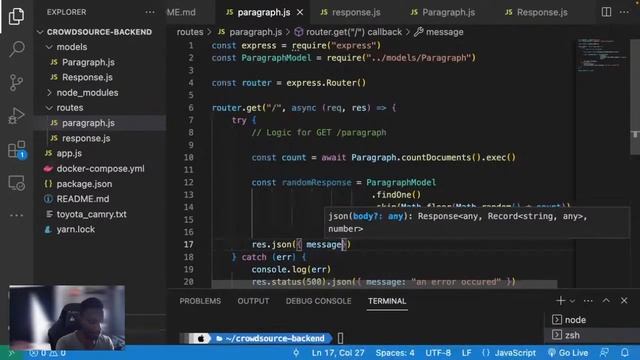Open Paragraph.js in models folder
Image resolution: width=640 pixels, height=360 pixels.
[x=88, y=62]
